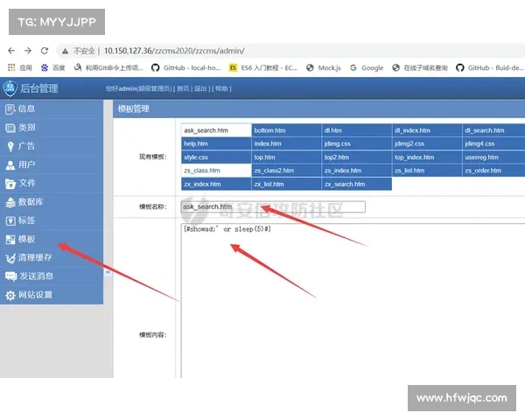Open the GitHub - local-ho... bookmark
The image size is (525, 420).
pyautogui.click(x=186, y=67)
